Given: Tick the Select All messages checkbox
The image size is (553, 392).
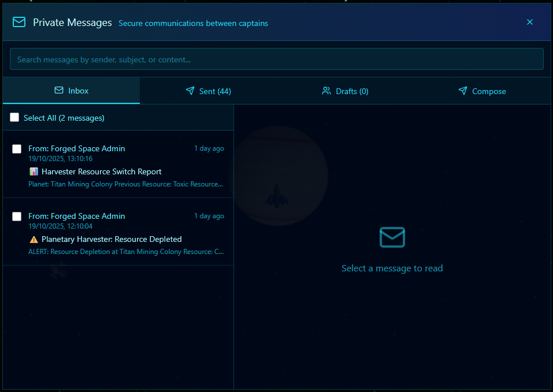Looking at the screenshot, I should (14, 118).
